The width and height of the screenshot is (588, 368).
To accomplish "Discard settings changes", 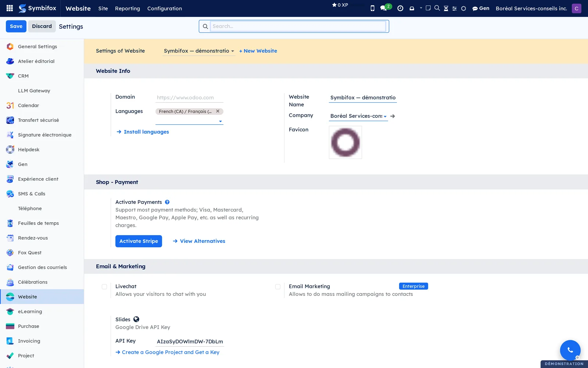I will click(42, 26).
